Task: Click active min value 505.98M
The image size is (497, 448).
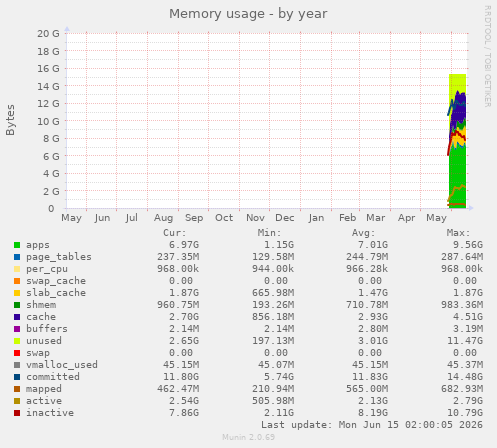Action: (x=273, y=401)
